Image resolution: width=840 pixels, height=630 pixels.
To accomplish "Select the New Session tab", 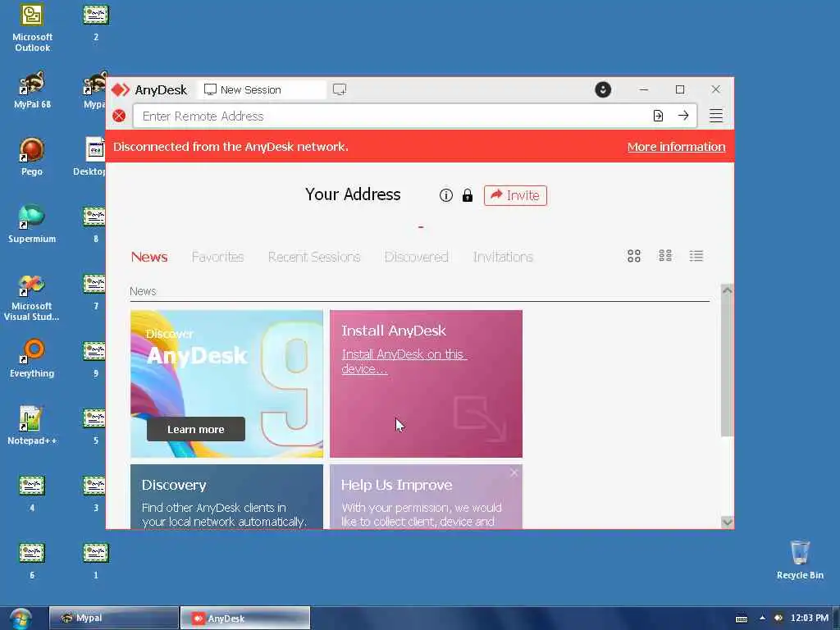I will coord(262,89).
